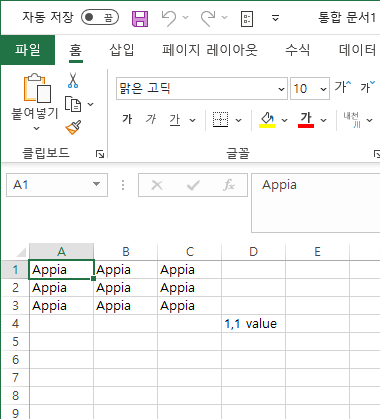Open phonetic guide dropdown arrow
Image resolution: width=380 pixels, height=419 pixels.
pos(369,120)
